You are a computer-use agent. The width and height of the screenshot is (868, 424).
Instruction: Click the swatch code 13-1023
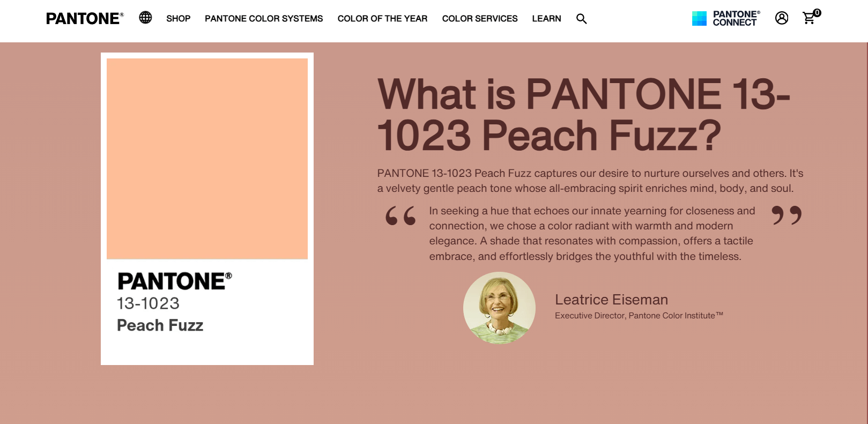[x=148, y=303]
